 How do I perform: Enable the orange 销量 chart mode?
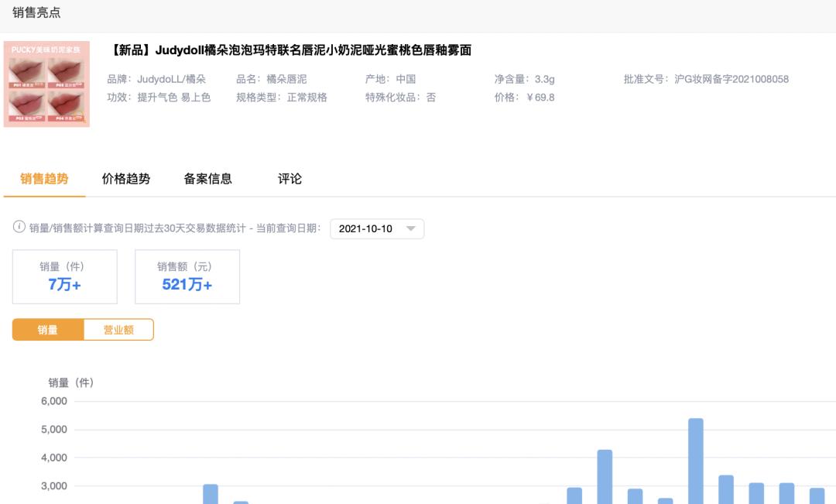pos(47,329)
